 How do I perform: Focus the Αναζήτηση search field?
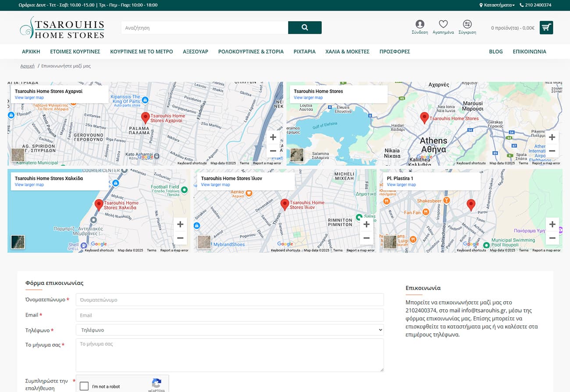pyautogui.click(x=205, y=28)
